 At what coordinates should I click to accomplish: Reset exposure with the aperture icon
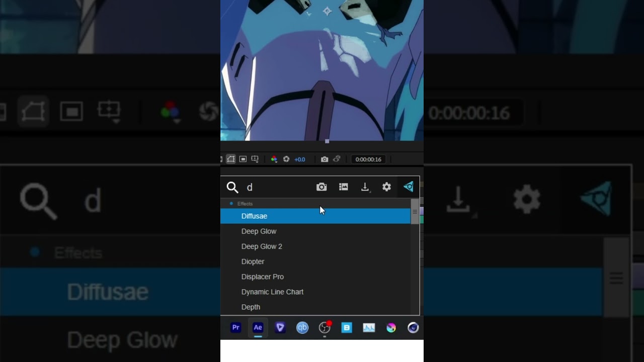click(286, 159)
